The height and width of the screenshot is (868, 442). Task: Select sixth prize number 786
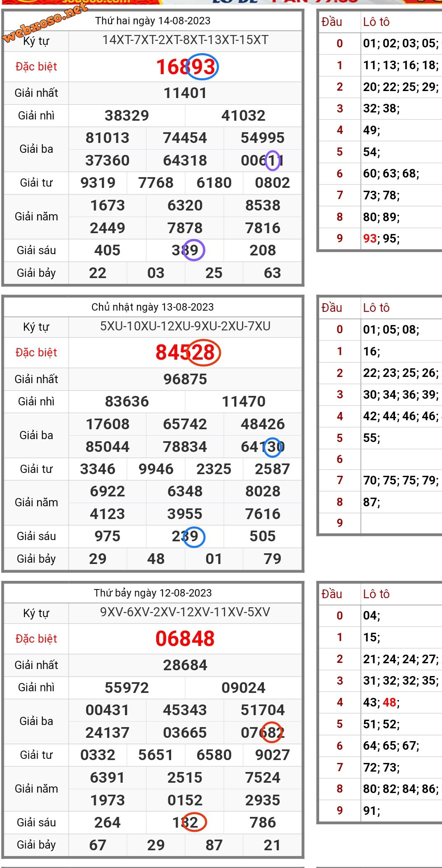263,823
